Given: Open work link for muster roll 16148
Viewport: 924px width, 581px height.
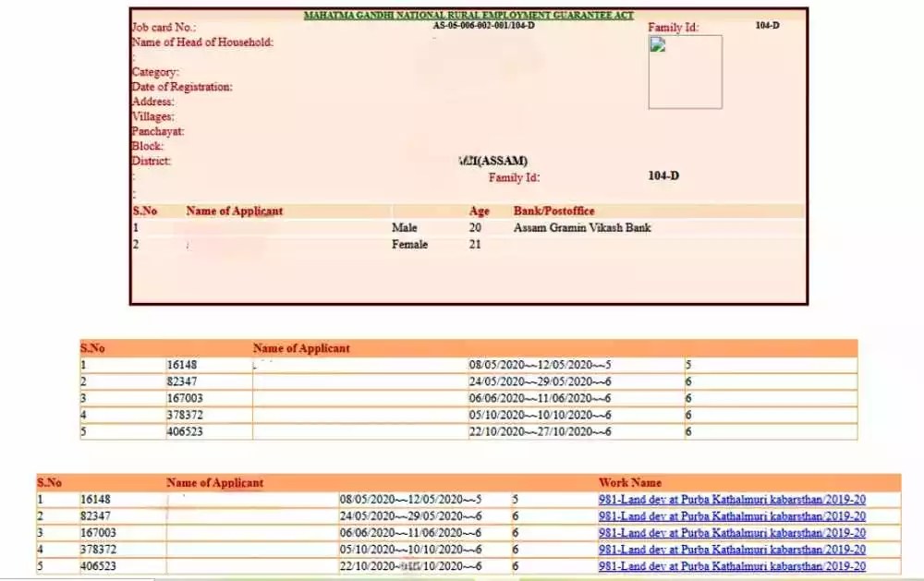Looking at the screenshot, I should tap(733, 500).
